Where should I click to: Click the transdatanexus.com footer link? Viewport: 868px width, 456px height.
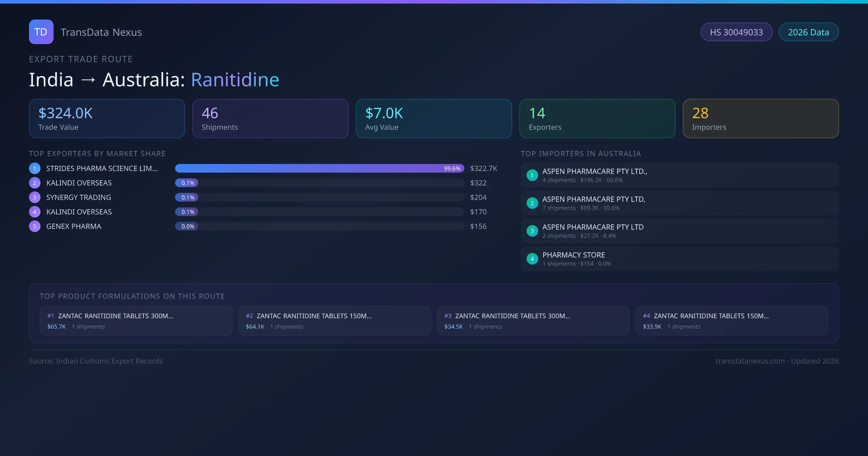pos(750,361)
